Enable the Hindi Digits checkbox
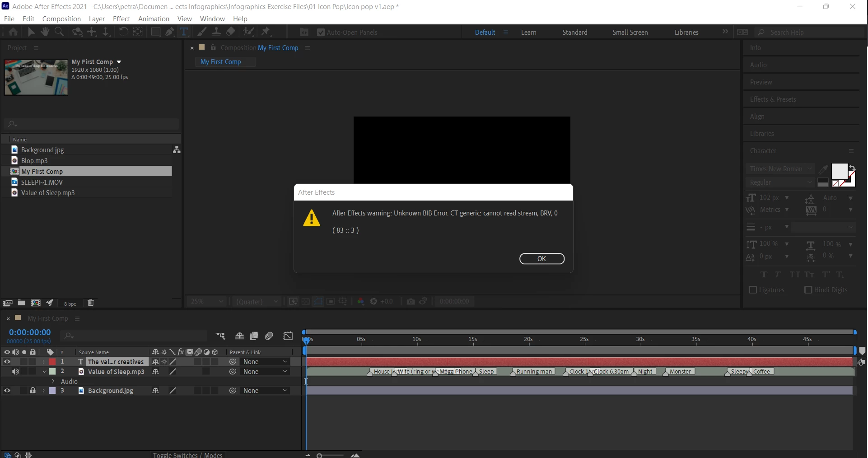868x458 pixels. tap(808, 290)
